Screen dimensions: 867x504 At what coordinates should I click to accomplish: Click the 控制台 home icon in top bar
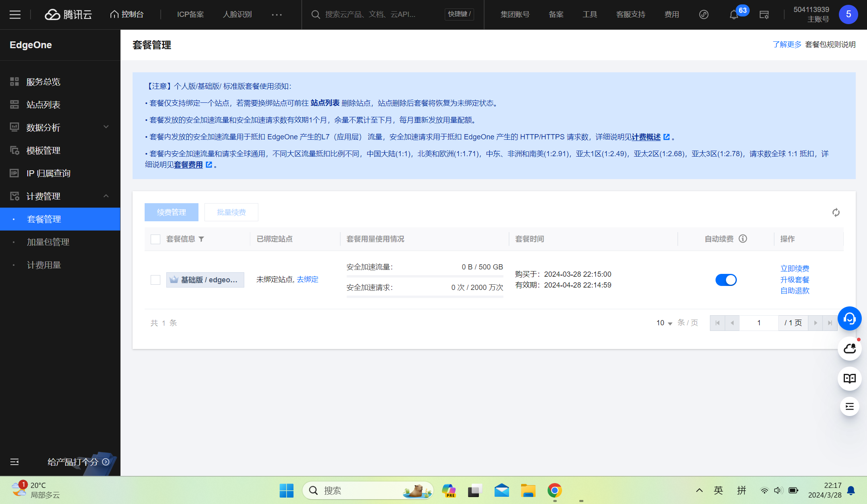pyautogui.click(x=115, y=14)
